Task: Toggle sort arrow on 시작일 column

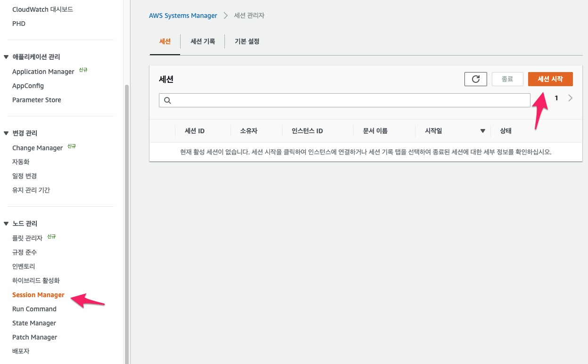Action: tap(482, 131)
